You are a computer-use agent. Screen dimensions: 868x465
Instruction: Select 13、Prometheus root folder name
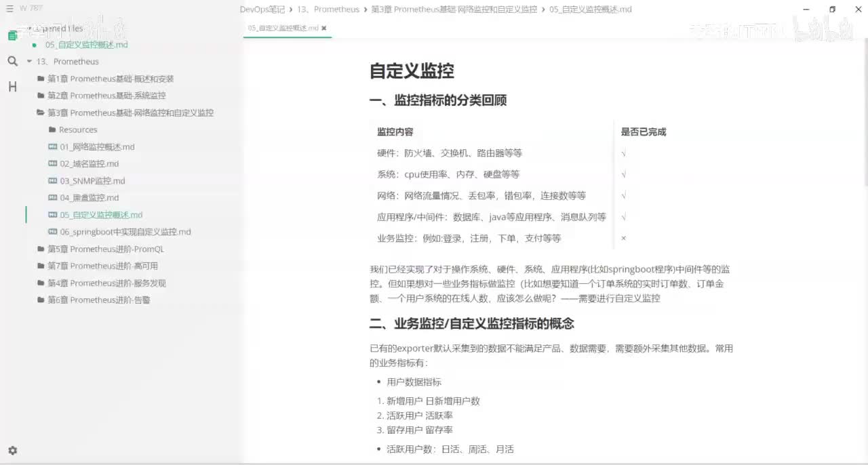67,62
